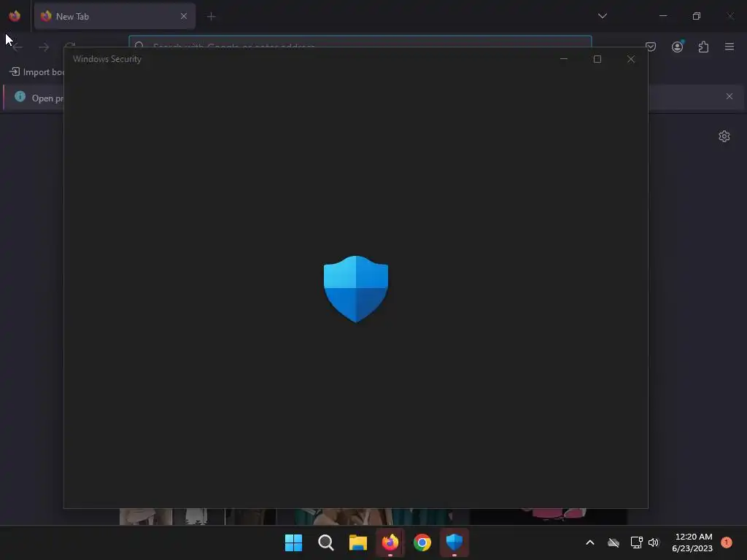Open the notification badge in the taskbar
Screen dimensions: 747x560
click(x=727, y=542)
